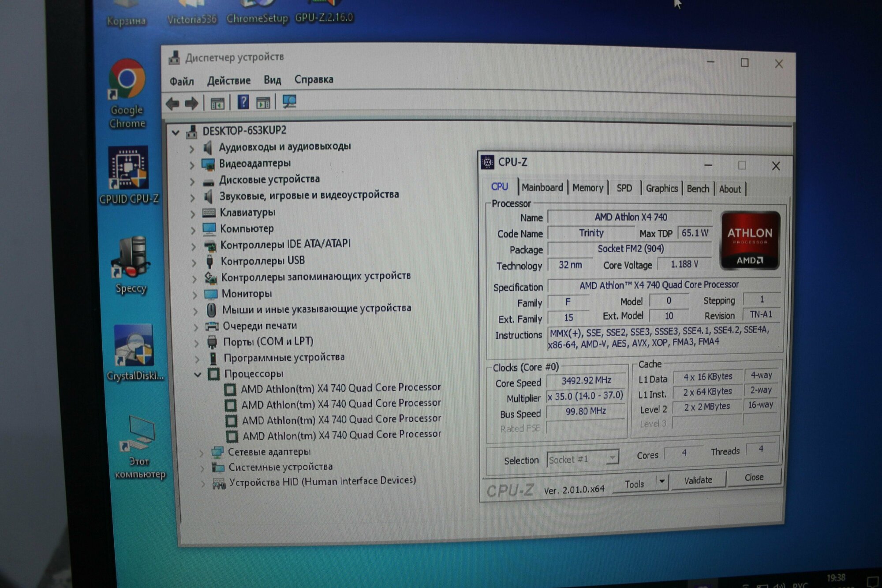882x588 pixels.
Task: Expand Сетевые адаптеры node
Action: coord(202,453)
